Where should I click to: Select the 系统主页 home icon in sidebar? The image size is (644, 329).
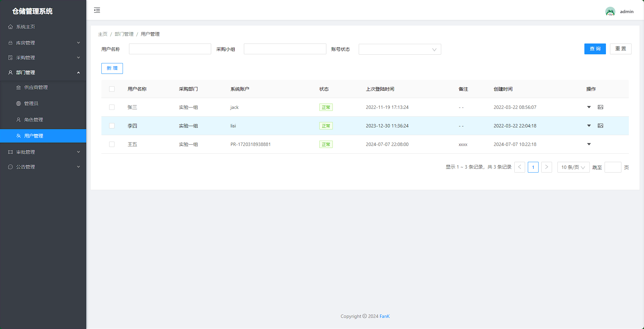[x=10, y=26]
